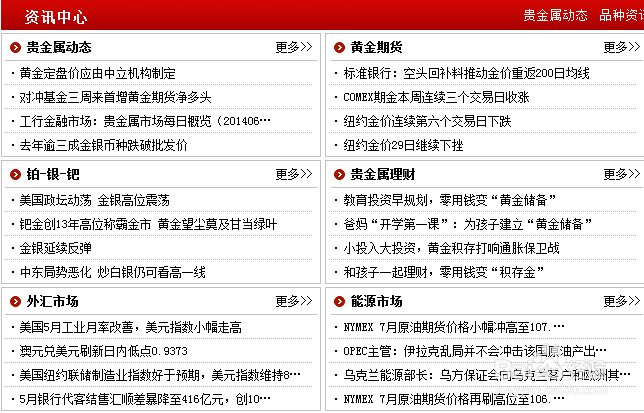Open article 爸妈“开学第一课”：为孩子建立“黄金储备”

coord(468,224)
